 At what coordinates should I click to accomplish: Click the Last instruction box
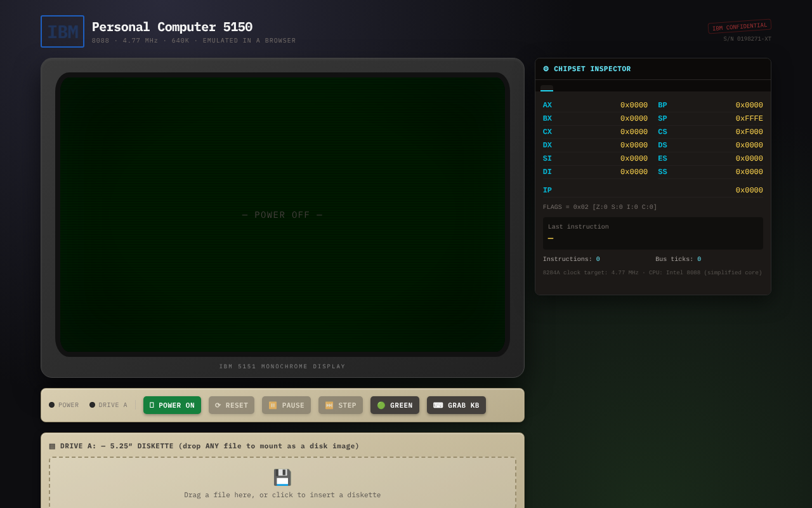click(653, 233)
